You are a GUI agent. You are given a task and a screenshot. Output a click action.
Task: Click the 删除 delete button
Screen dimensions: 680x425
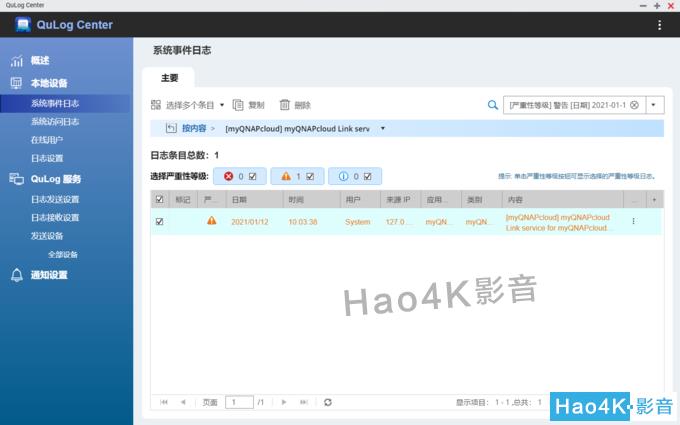[295, 105]
